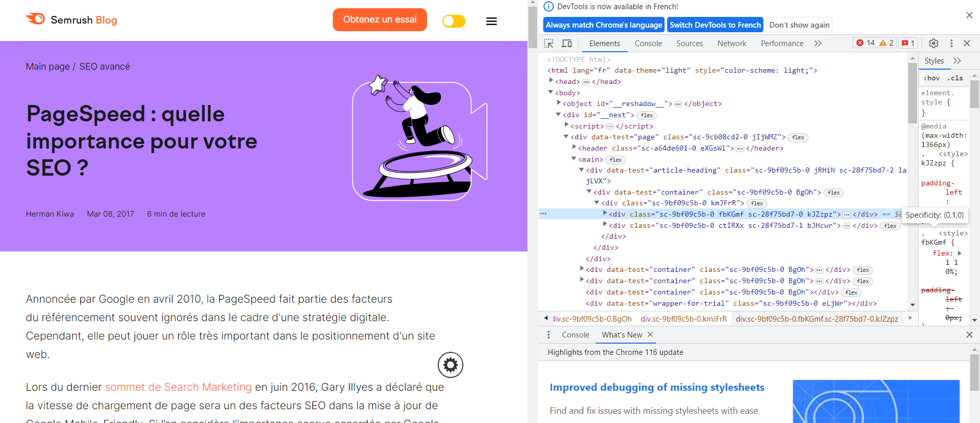Open the DevTools three-dot customize menu
Viewport: 980px width, 423px height.
(x=951, y=44)
